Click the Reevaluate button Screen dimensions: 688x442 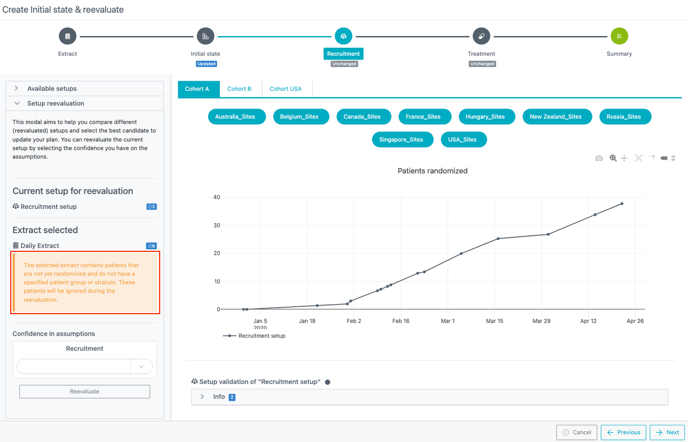coord(84,391)
